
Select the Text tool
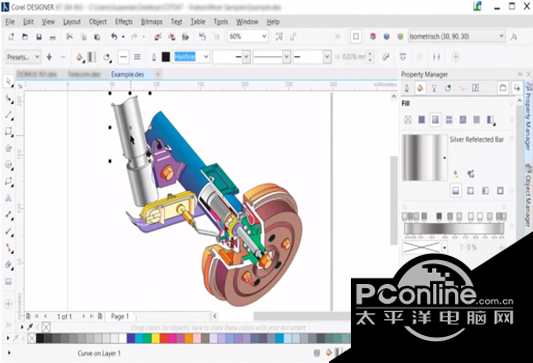tap(8, 198)
